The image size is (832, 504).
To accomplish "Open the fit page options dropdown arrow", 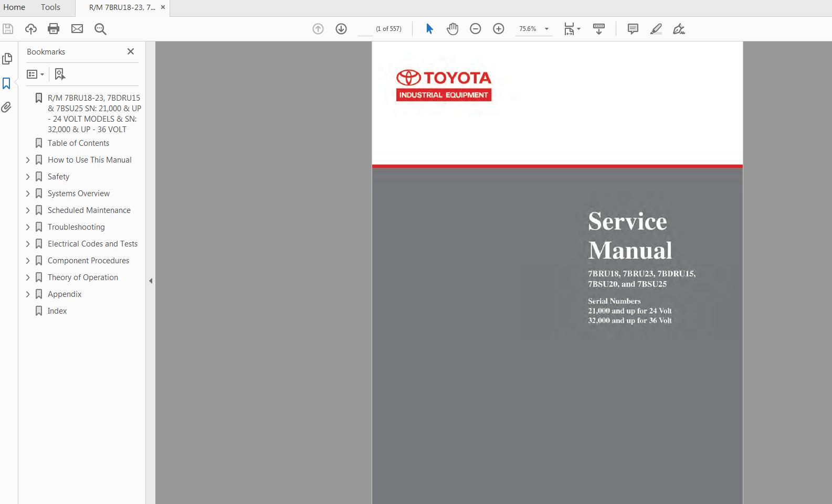I will (x=578, y=29).
